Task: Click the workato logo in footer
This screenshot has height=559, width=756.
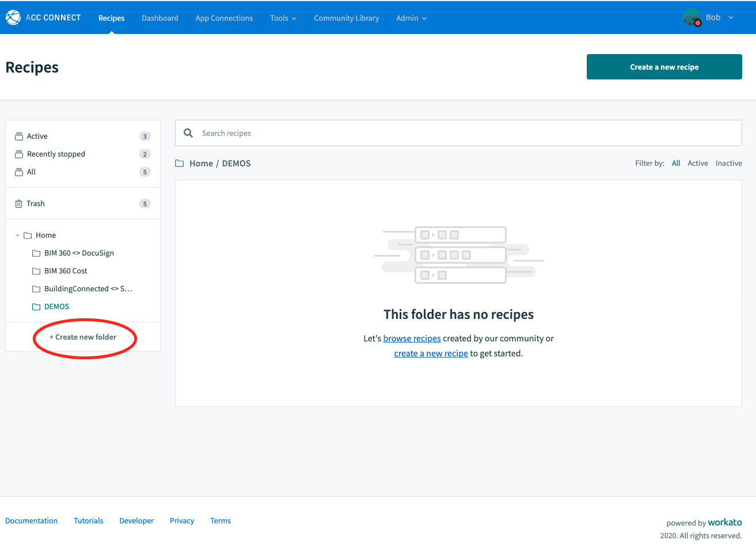Action: click(725, 522)
